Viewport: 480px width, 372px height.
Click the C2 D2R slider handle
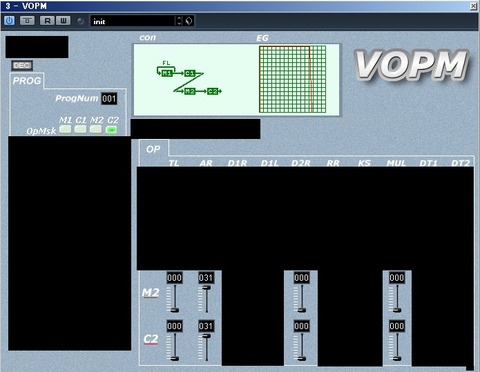pos(302,359)
